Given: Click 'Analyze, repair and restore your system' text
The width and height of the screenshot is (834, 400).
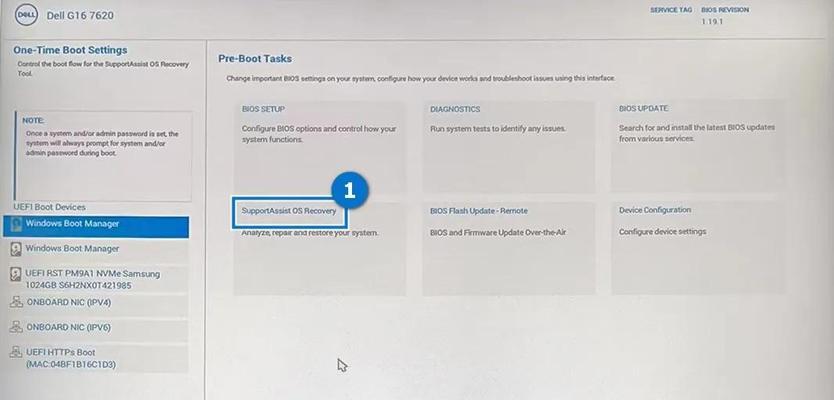Looking at the screenshot, I should (310, 232).
